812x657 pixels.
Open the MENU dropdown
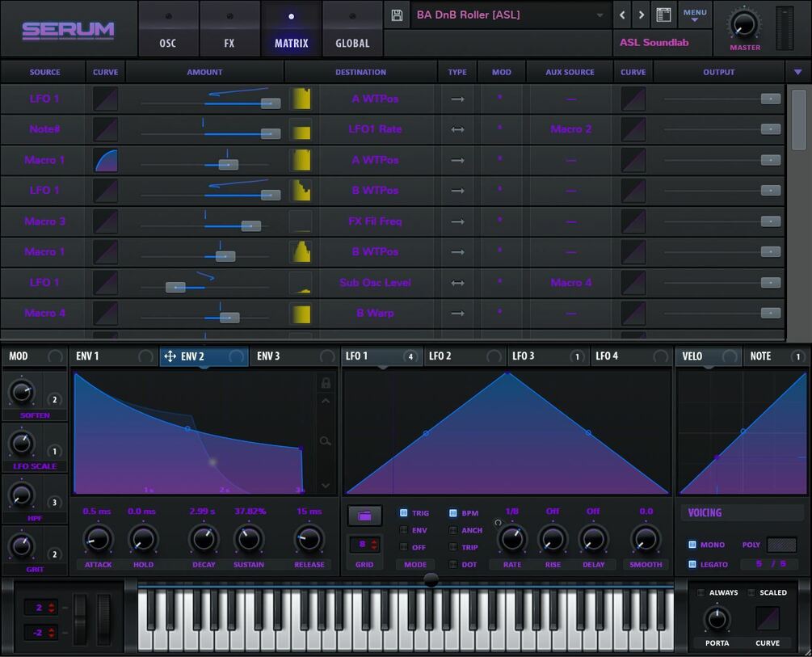695,15
